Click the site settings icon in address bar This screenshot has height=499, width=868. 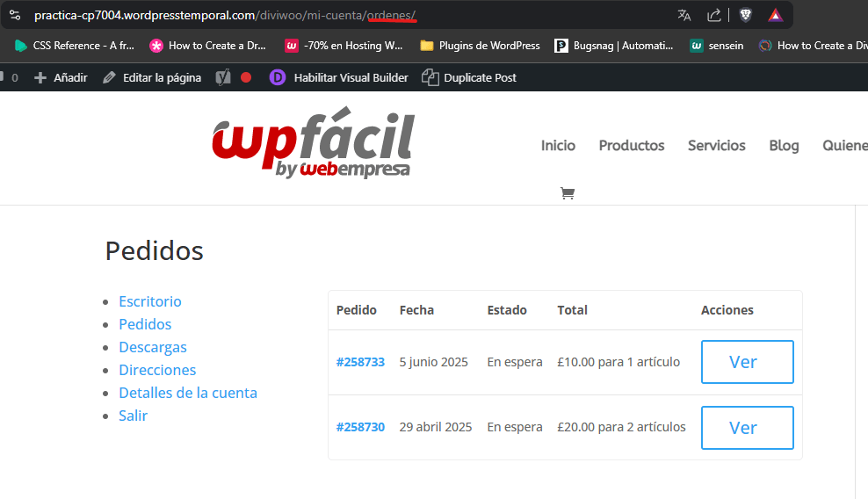click(15, 15)
